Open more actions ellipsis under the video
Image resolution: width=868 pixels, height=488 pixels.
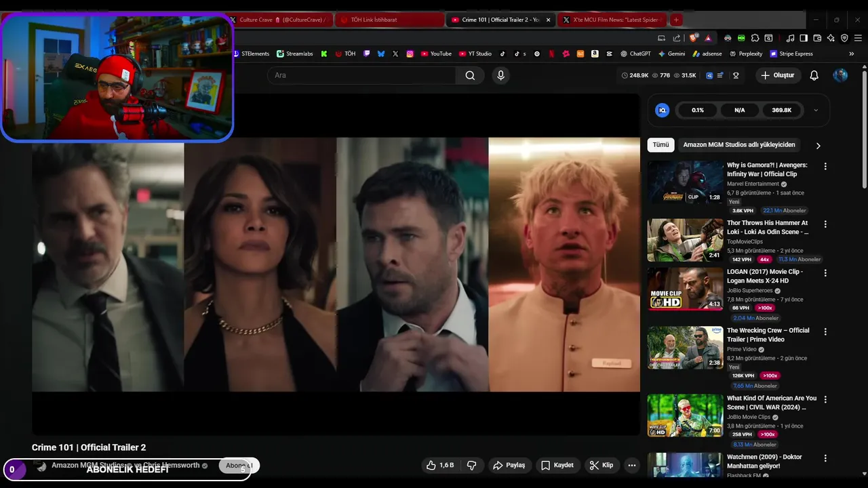632,465
